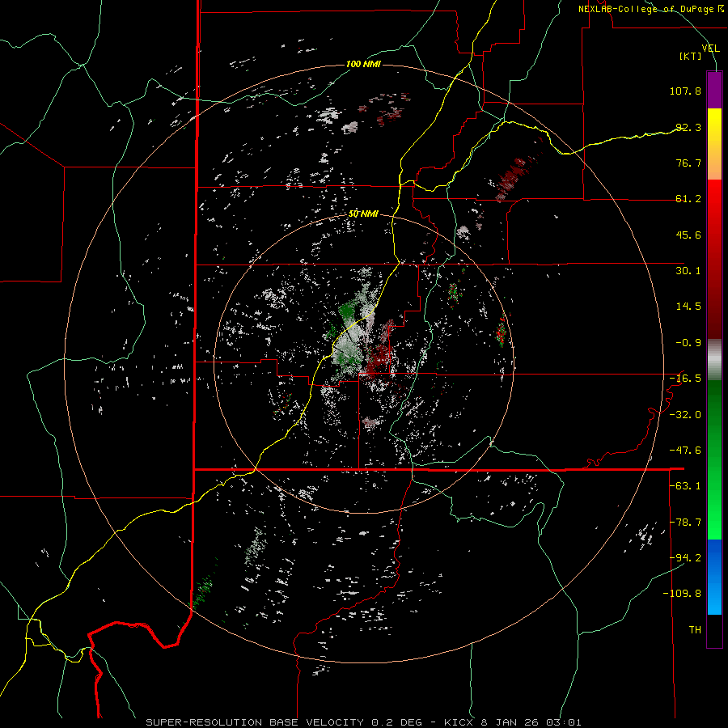Viewport: 728px width, 728px height.
Task: Pick the green segment of velocity color bar
Action: 714,459
